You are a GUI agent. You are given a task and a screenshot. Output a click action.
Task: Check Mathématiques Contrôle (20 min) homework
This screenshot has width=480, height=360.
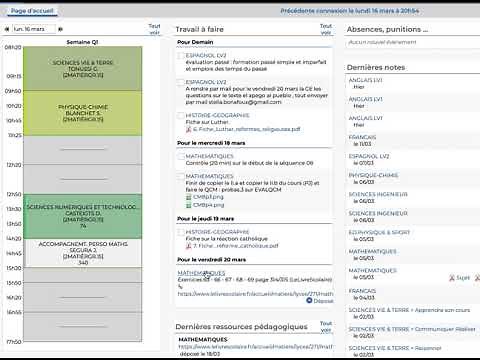180,156
